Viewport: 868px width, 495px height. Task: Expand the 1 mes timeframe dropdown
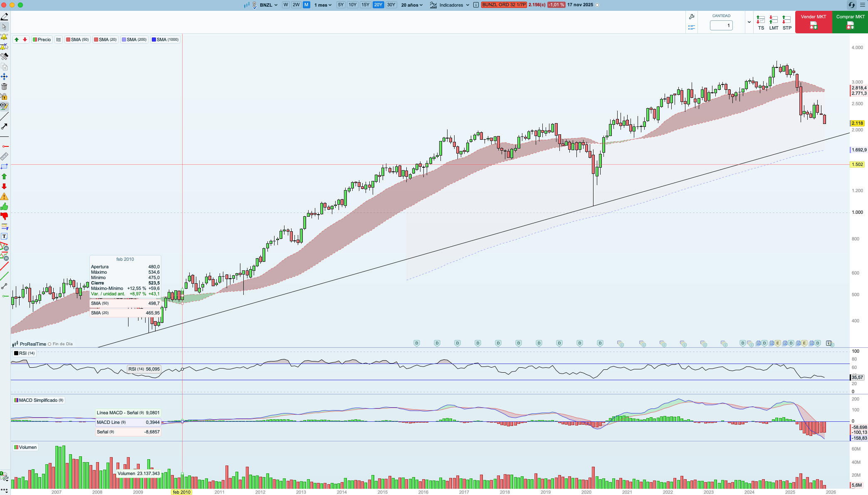point(323,5)
